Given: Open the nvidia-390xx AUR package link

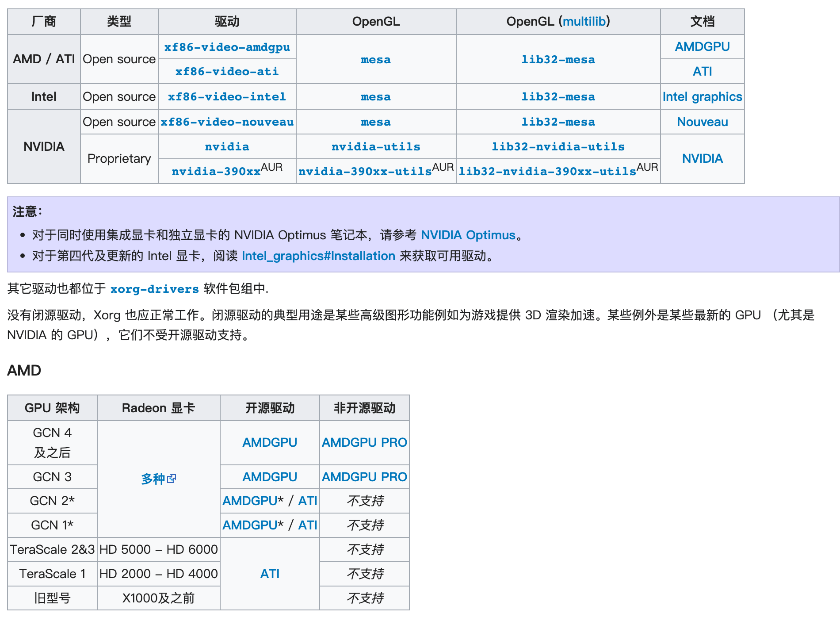Looking at the screenshot, I should coord(216,171).
